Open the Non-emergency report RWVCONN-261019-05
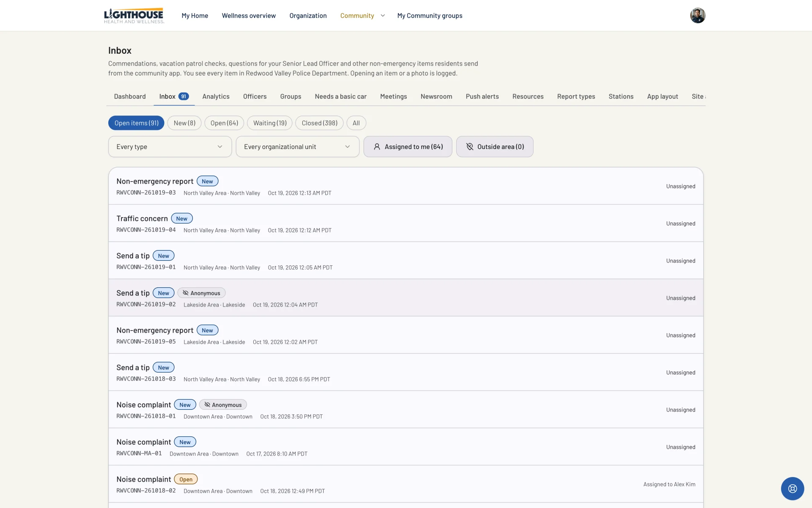Image resolution: width=812 pixels, height=508 pixels. (x=406, y=335)
